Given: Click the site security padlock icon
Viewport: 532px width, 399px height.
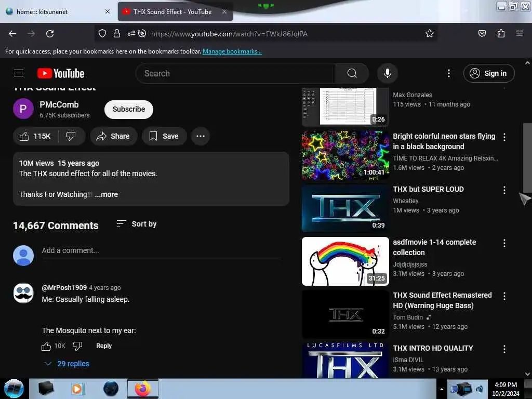Looking at the screenshot, I should point(117,33).
